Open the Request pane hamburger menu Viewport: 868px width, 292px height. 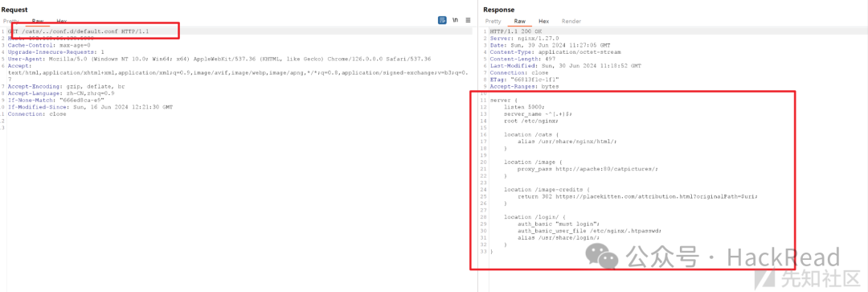(468, 20)
